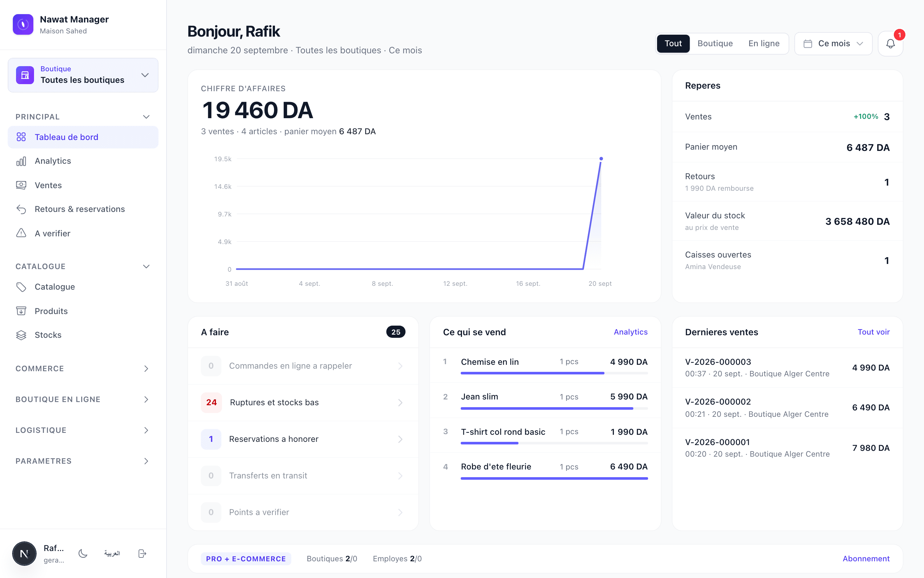Open Commandes en ligne a rappeler
This screenshot has height=578, width=924.
coord(303,366)
